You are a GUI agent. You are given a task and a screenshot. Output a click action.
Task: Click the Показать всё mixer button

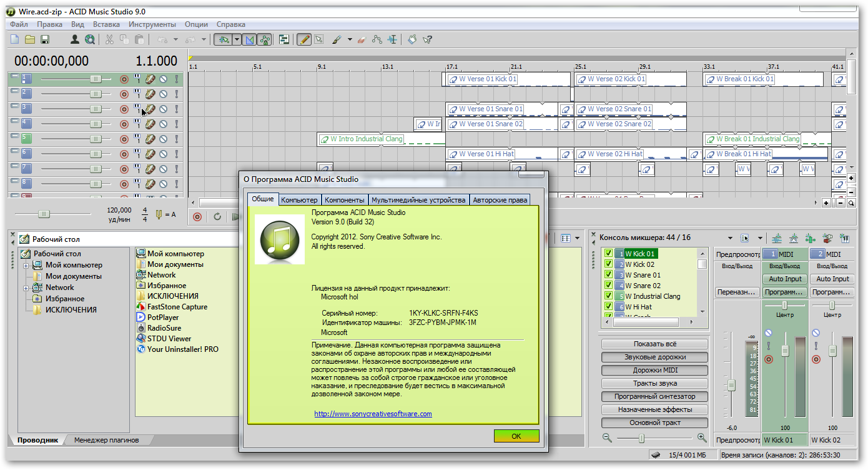(654, 344)
